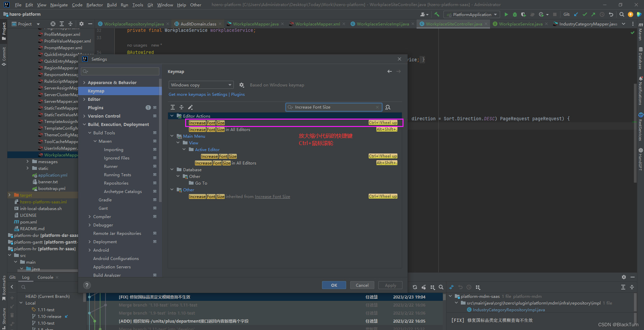The height and width of the screenshot is (330, 644).
Task: Open the Windows copy keymap dropdown
Action: (x=201, y=85)
